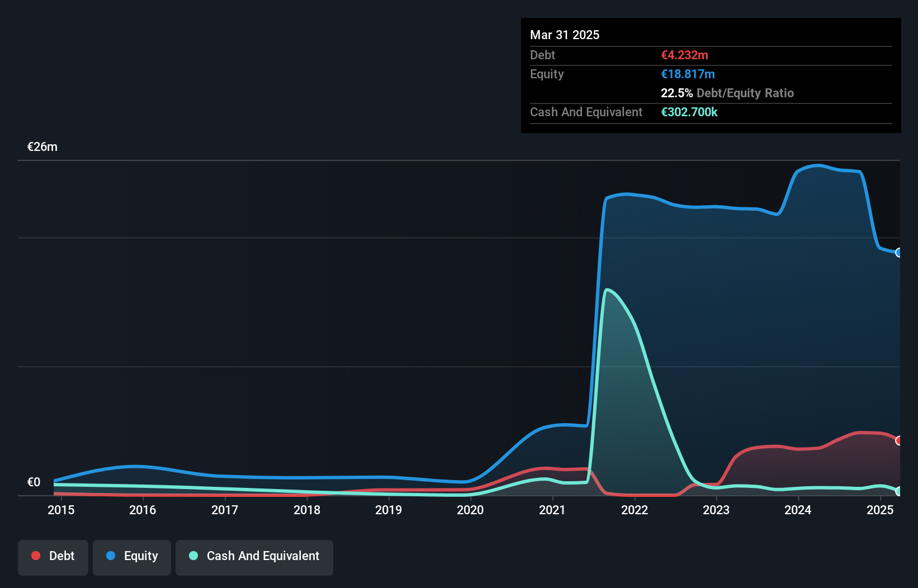
Task: Click the 2023 x-axis label
Action: pyautogui.click(x=716, y=510)
